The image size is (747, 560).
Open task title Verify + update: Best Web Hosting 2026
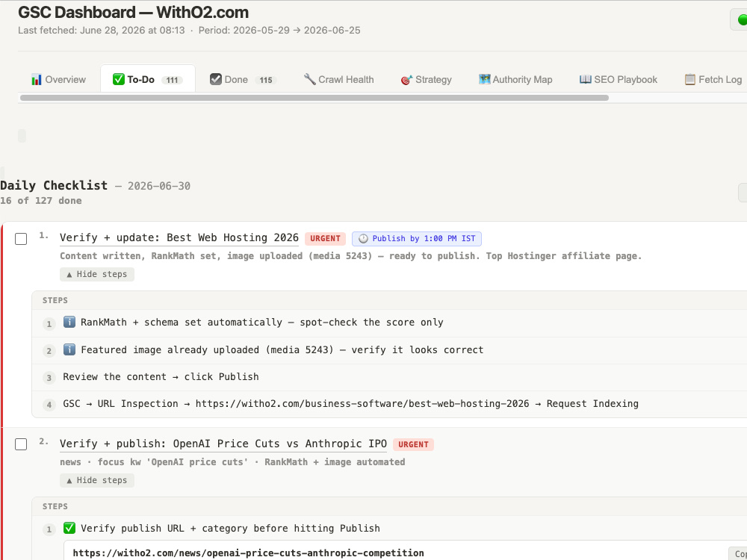point(179,237)
